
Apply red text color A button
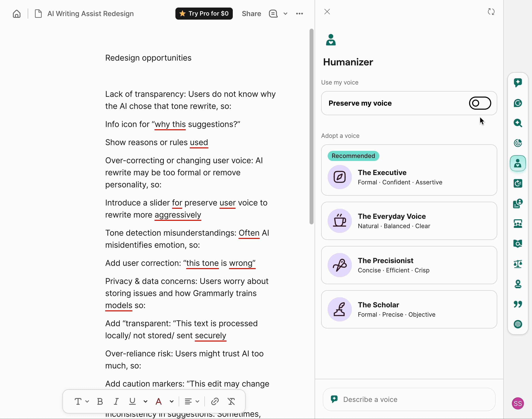pyautogui.click(x=159, y=401)
